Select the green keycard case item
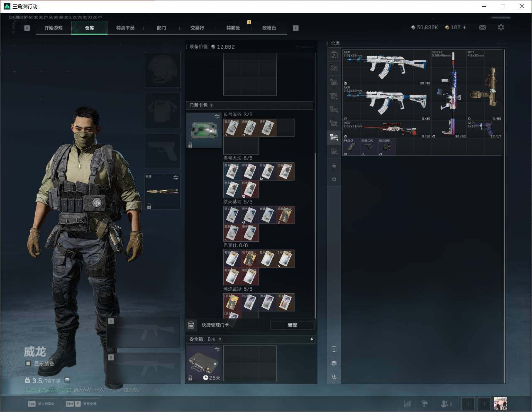532x412 pixels. 204,130
